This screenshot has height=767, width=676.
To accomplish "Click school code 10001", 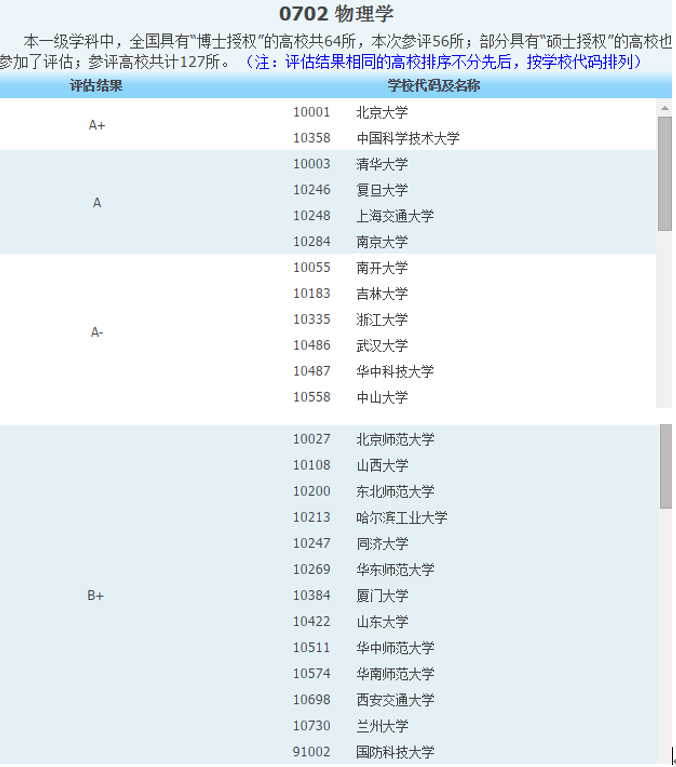I will (x=312, y=112).
